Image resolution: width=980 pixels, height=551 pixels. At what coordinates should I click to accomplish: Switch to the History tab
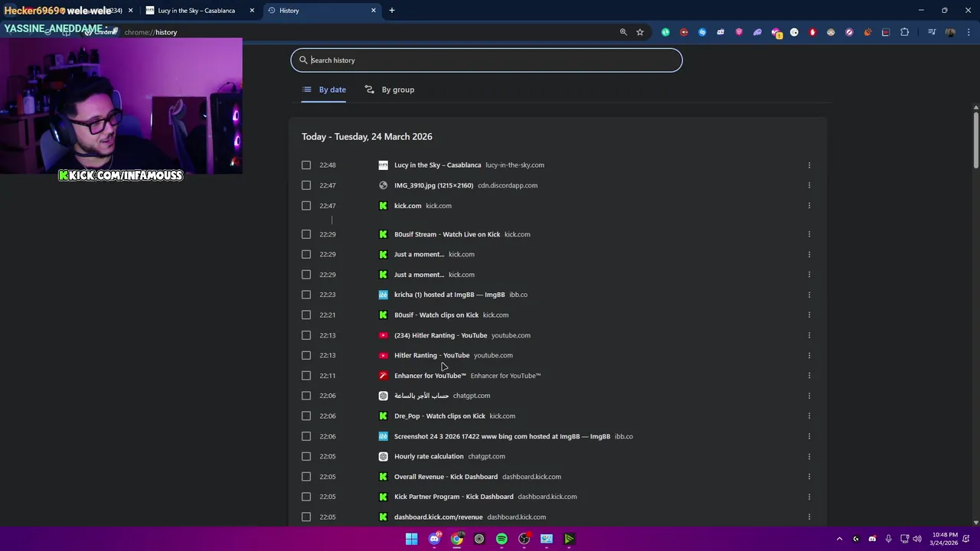322,11
